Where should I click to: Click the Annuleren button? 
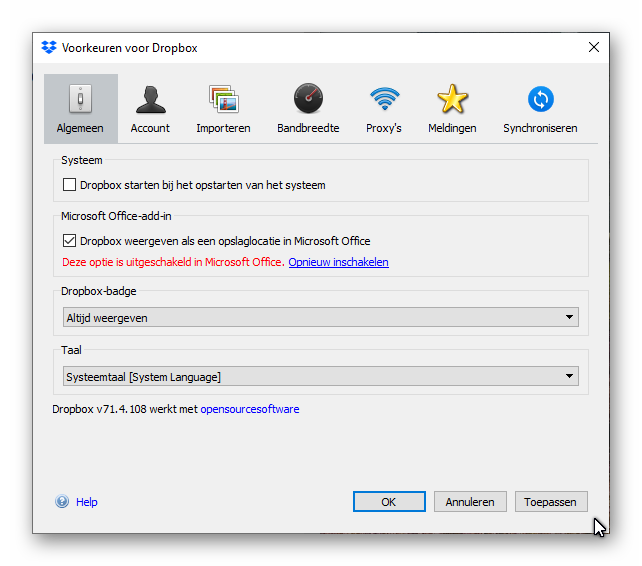point(470,502)
